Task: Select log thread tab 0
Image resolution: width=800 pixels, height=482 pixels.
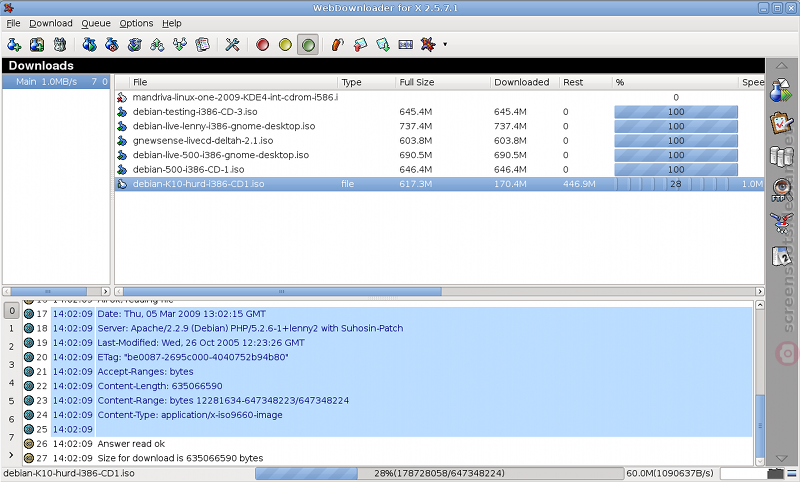Action: [12, 310]
